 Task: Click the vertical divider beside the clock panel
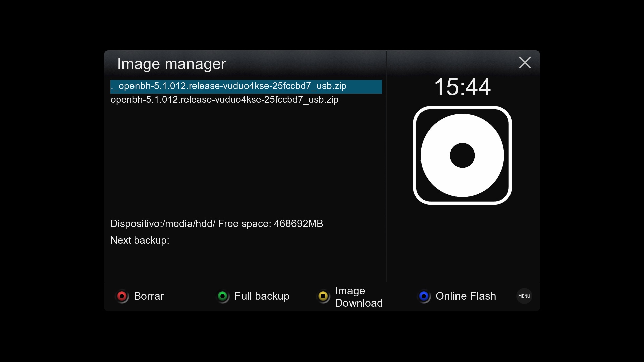[x=386, y=168]
